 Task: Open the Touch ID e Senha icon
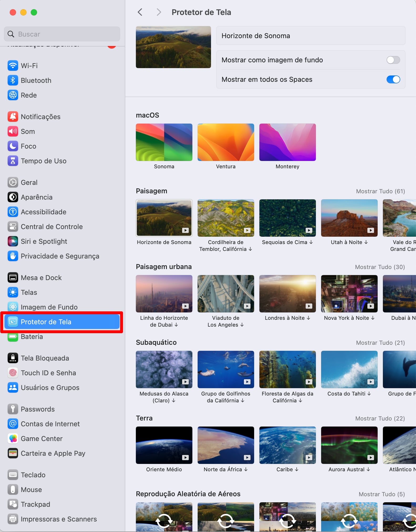point(13,373)
